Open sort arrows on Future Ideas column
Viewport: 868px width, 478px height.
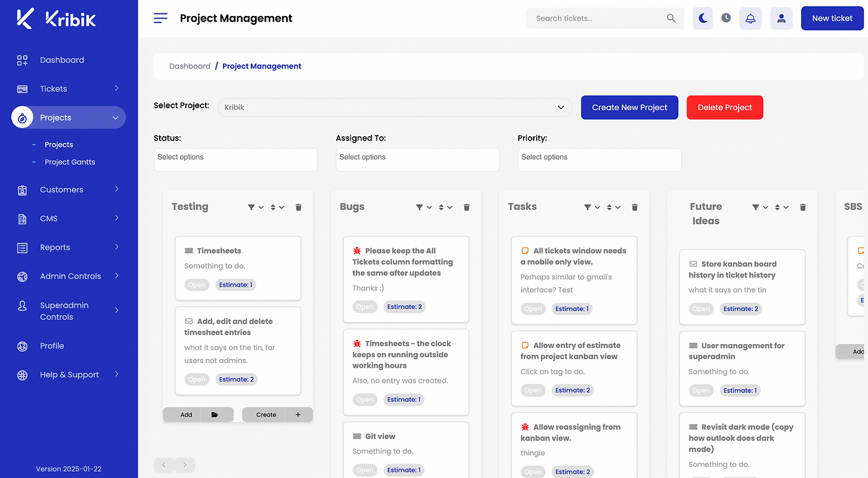point(782,207)
